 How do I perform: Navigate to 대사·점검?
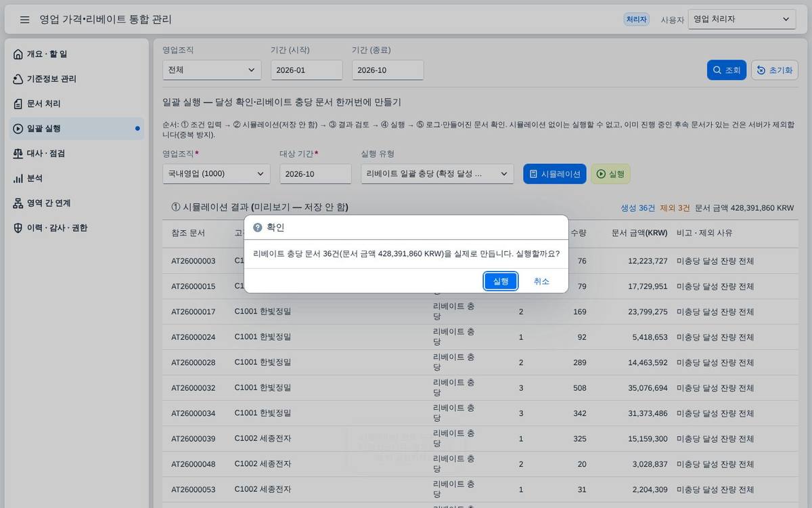[76, 154]
